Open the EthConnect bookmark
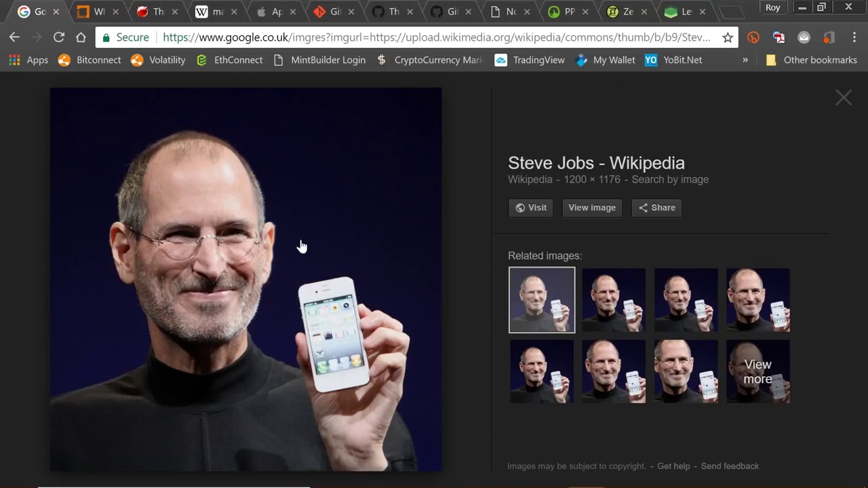Viewport: 868px width, 488px height. coord(229,60)
